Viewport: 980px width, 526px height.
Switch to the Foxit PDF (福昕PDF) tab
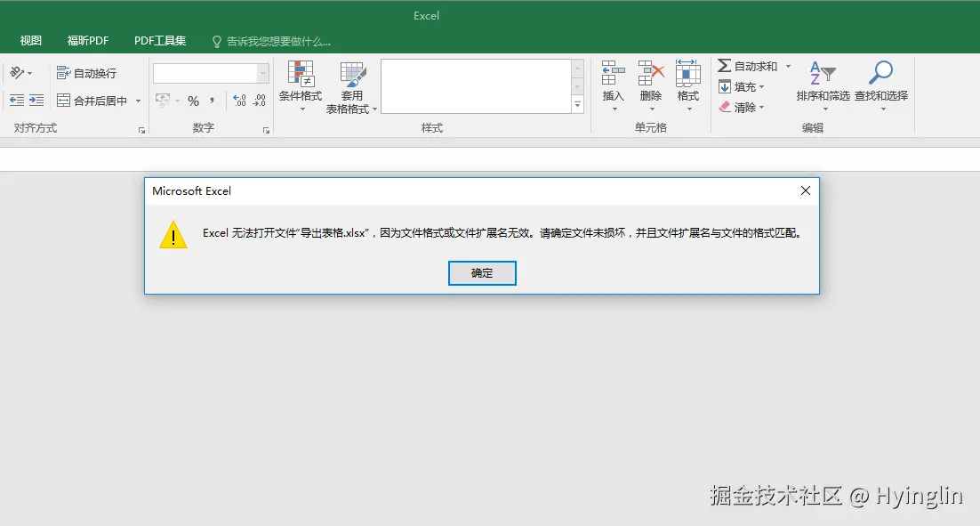(x=88, y=41)
